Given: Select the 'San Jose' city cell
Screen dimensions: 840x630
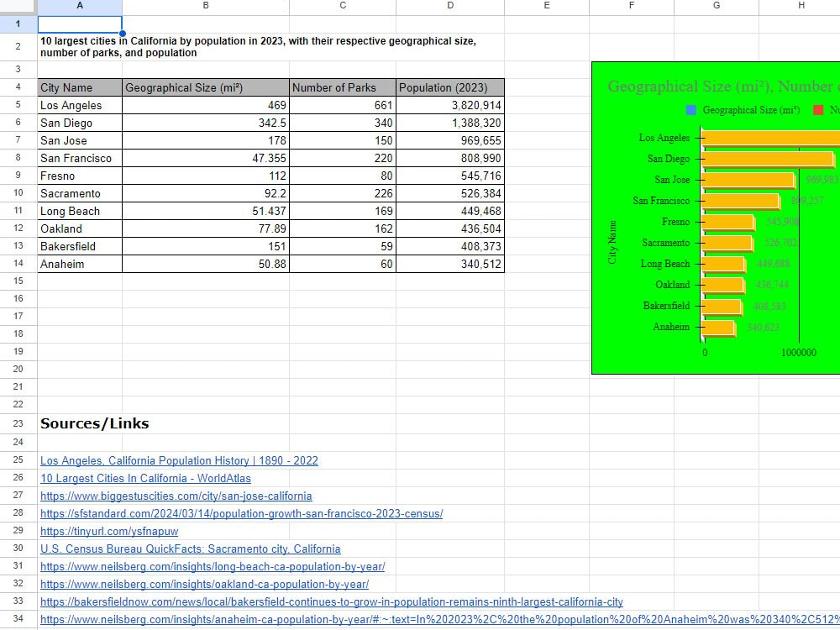Looking at the screenshot, I should point(80,141).
